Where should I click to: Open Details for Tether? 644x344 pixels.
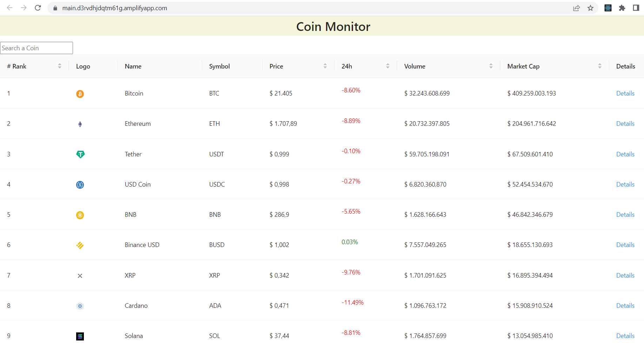(x=625, y=154)
